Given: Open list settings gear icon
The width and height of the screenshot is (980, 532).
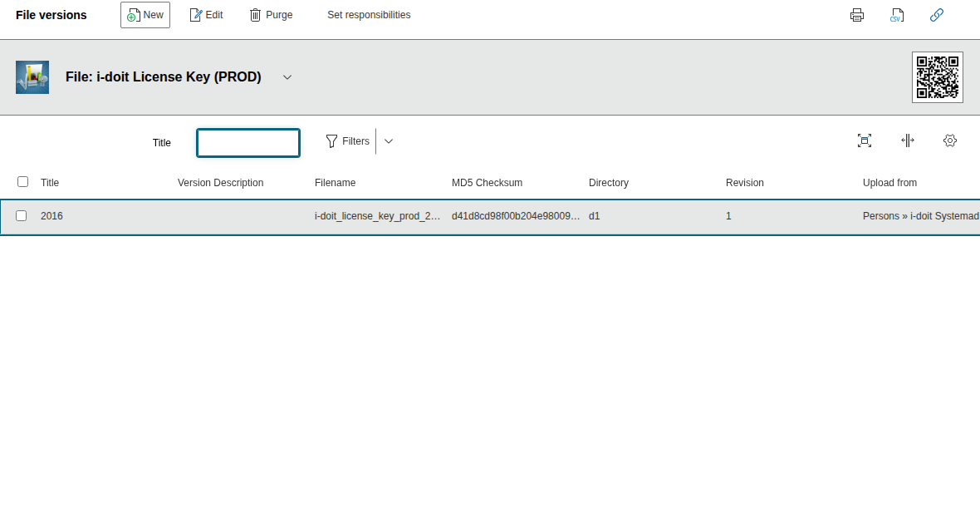Looking at the screenshot, I should coord(950,140).
